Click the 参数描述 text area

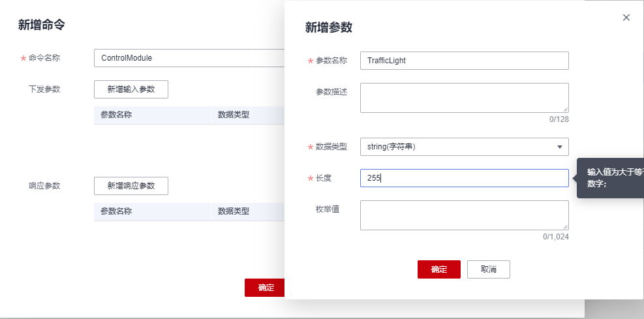[x=464, y=97]
